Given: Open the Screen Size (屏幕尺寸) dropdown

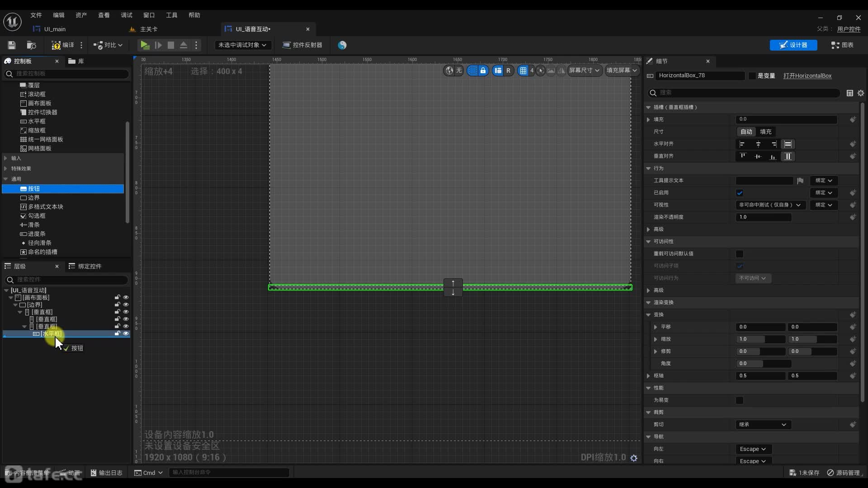Looking at the screenshot, I should point(584,70).
